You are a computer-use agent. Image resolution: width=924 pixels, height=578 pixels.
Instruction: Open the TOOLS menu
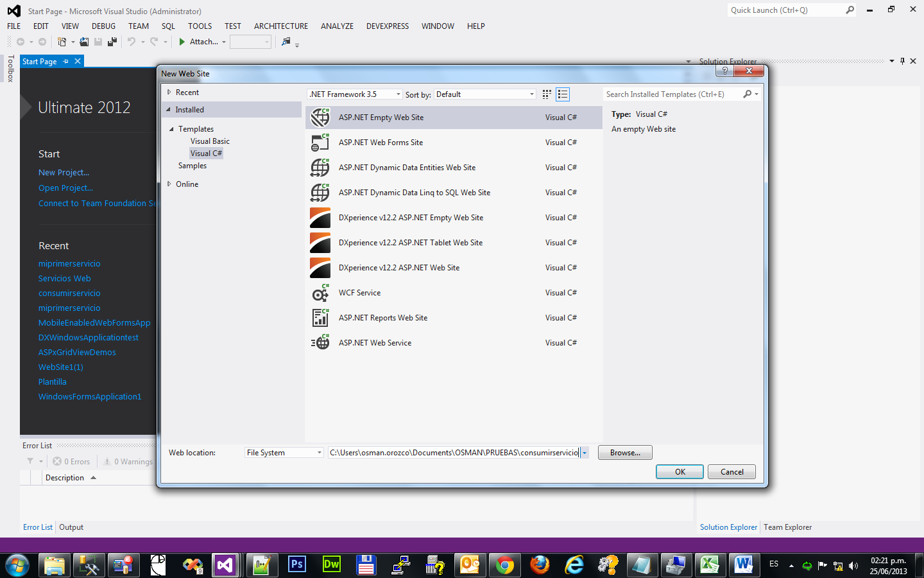200,26
